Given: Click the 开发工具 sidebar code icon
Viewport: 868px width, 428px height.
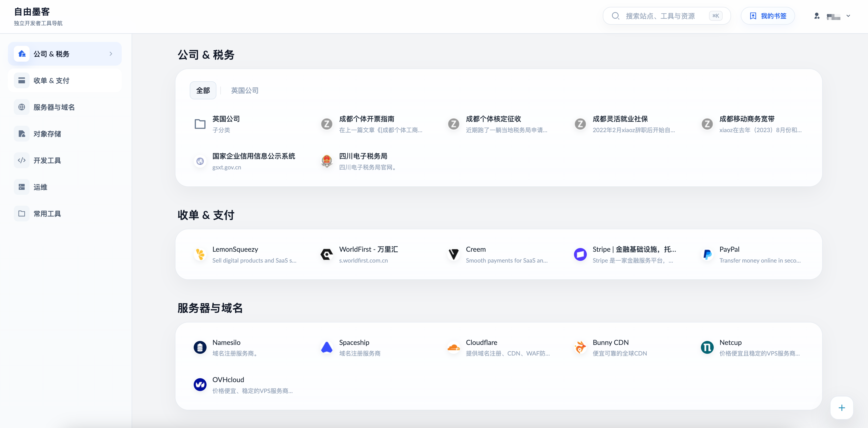Looking at the screenshot, I should pyautogui.click(x=22, y=160).
